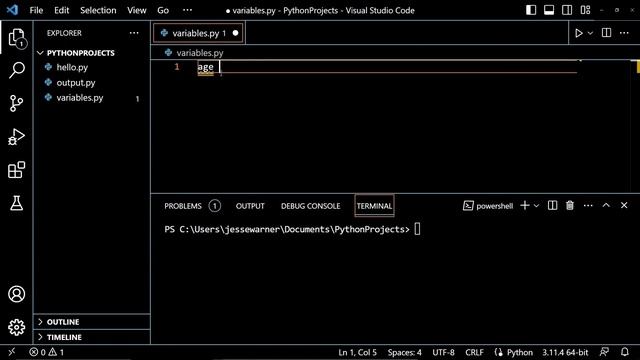Maximize the panel size chevron

606,205
